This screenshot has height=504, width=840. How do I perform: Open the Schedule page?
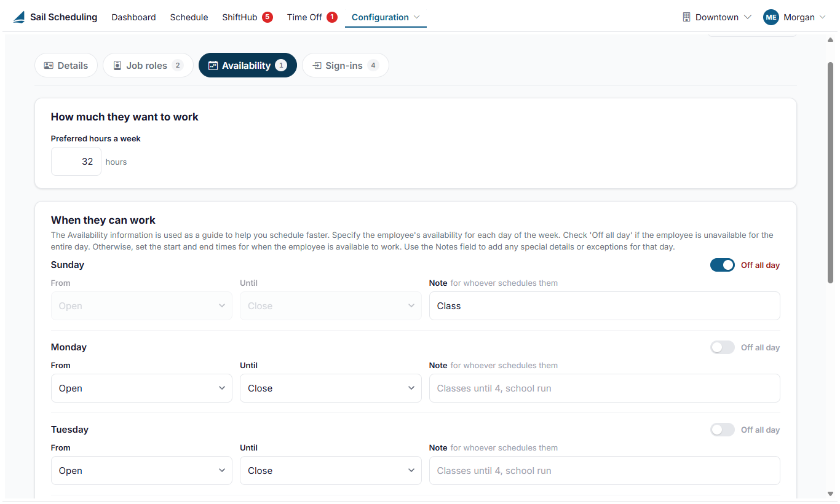189,17
